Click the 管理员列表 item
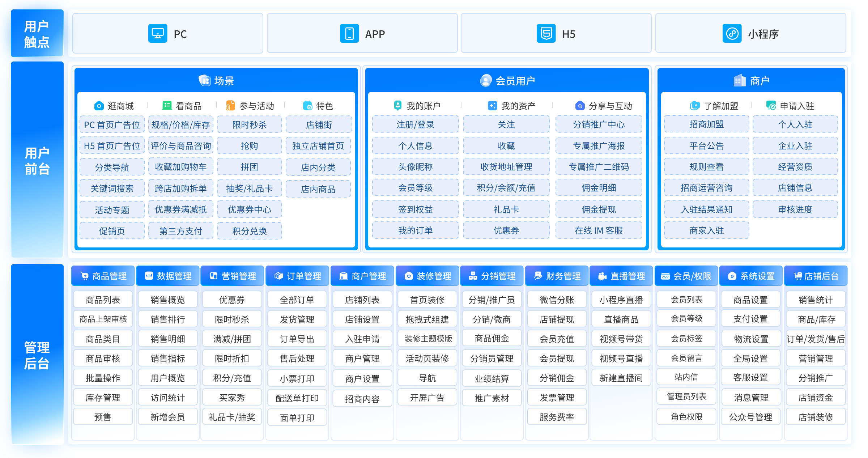This screenshot has height=458, width=868. pos(686,396)
